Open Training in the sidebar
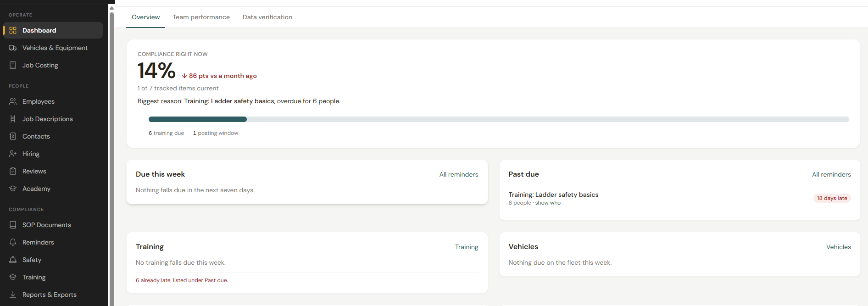This screenshot has height=306, width=868. tap(53, 277)
